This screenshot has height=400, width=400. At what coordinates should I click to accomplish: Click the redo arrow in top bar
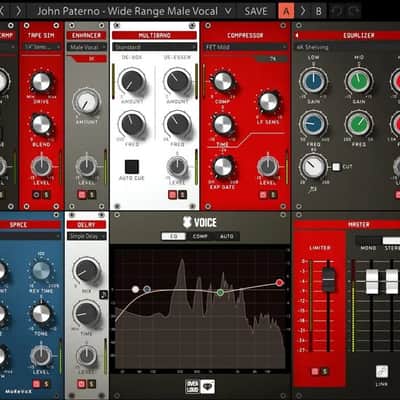pos(354,11)
